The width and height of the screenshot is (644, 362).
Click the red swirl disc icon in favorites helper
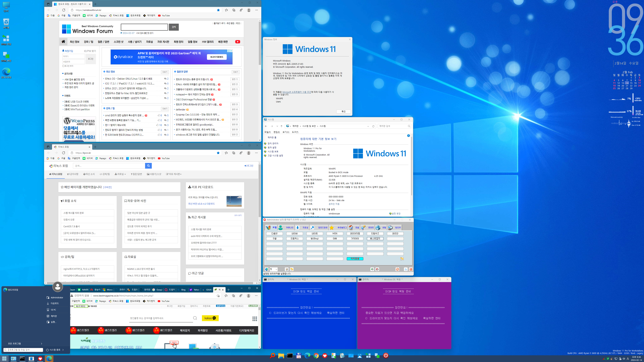click(377, 269)
